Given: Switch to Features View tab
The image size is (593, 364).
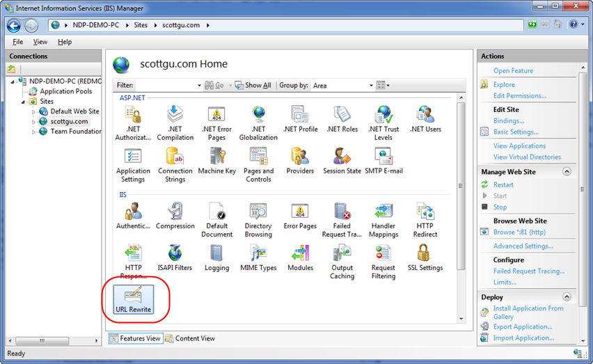Looking at the screenshot, I should 136,338.
